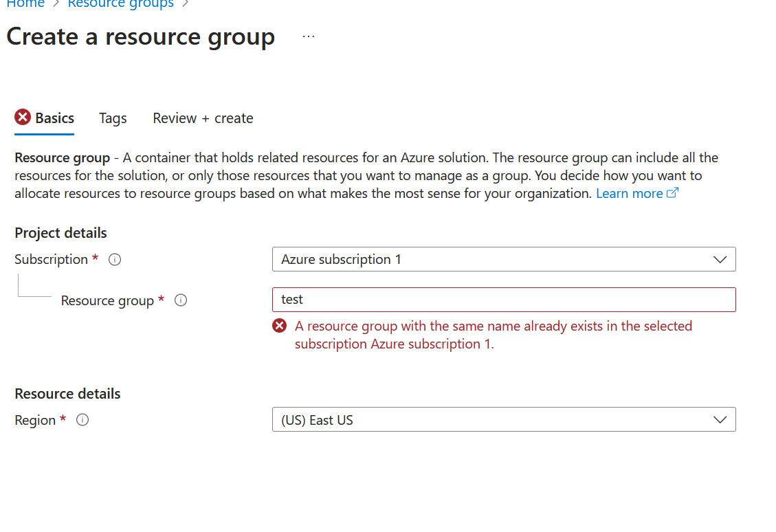The height and width of the screenshot is (532, 776).
Task: Click the Region info icon
Action: [82, 420]
